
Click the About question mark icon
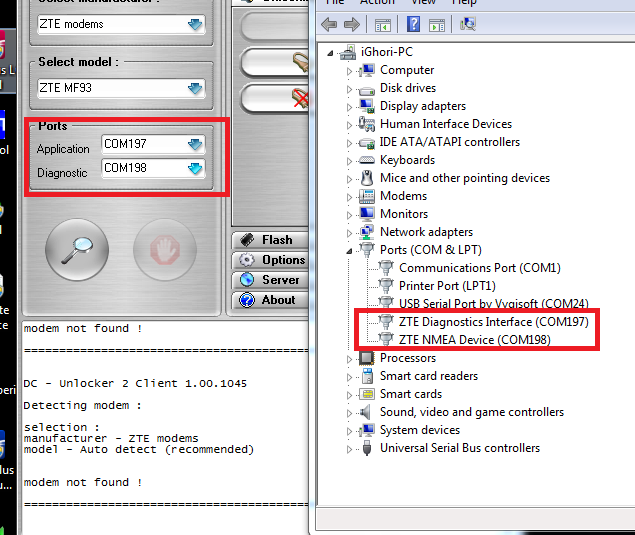click(x=247, y=300)
